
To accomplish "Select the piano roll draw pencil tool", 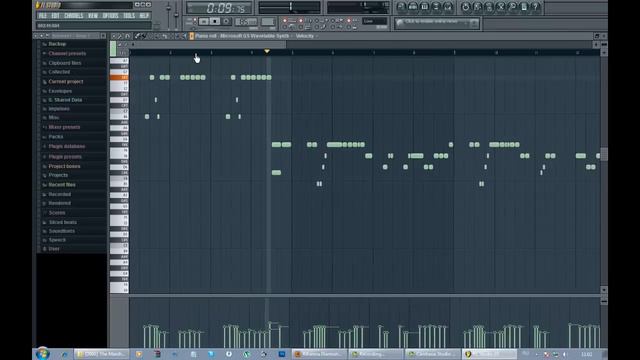I will 138,36.
